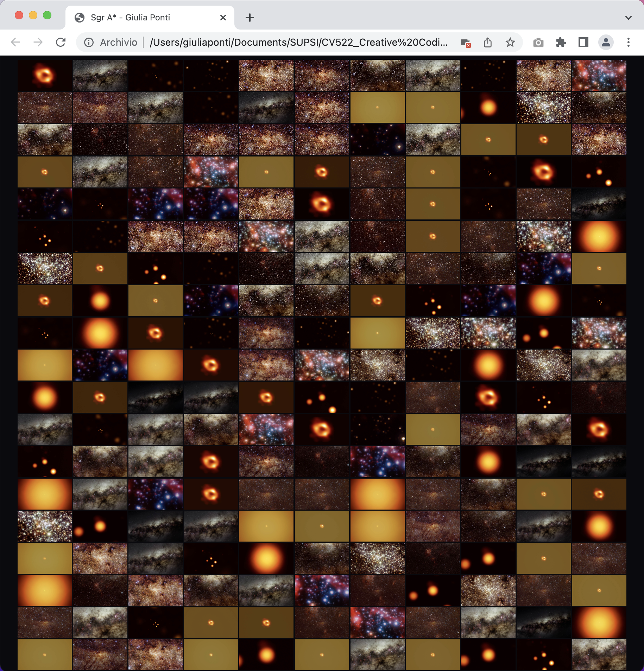Toggle the browser side panel
Viewport: 644px width, 671px height.
tap(583, 43)
